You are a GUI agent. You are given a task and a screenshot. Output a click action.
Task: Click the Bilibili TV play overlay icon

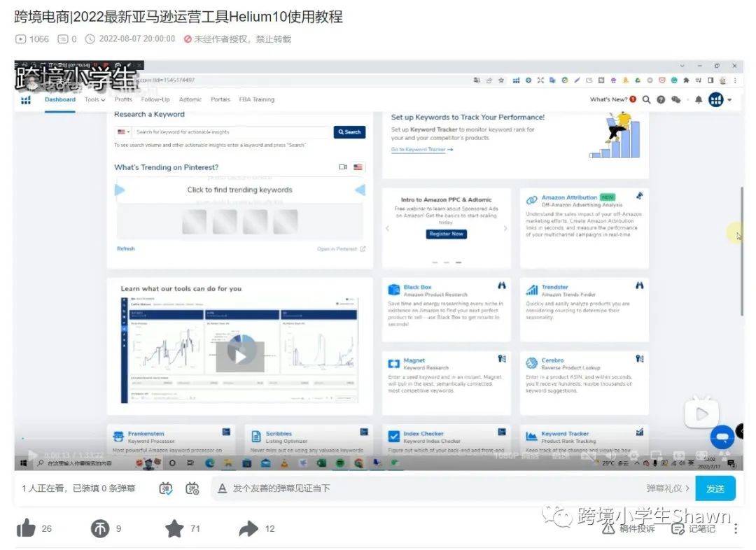tap(701, 413)
